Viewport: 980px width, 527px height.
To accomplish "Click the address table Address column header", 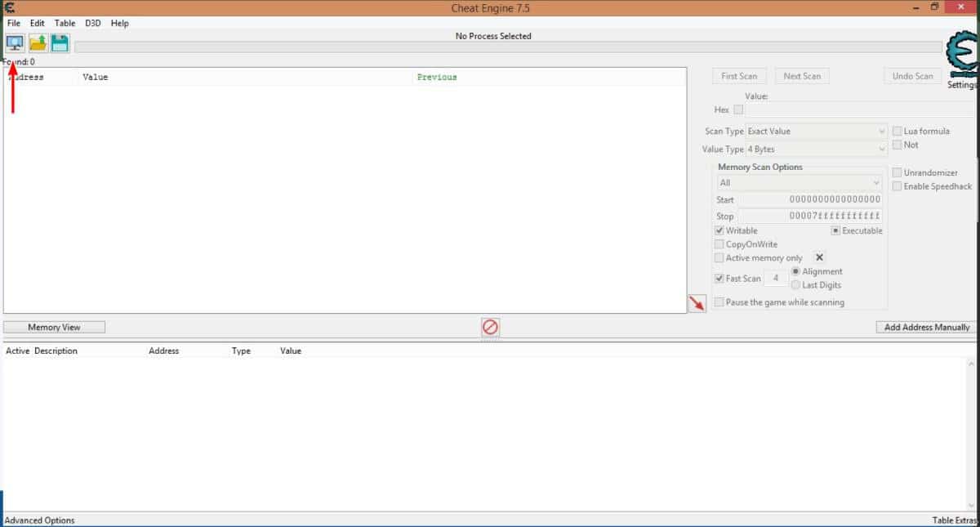I will (x=163, y=351).
